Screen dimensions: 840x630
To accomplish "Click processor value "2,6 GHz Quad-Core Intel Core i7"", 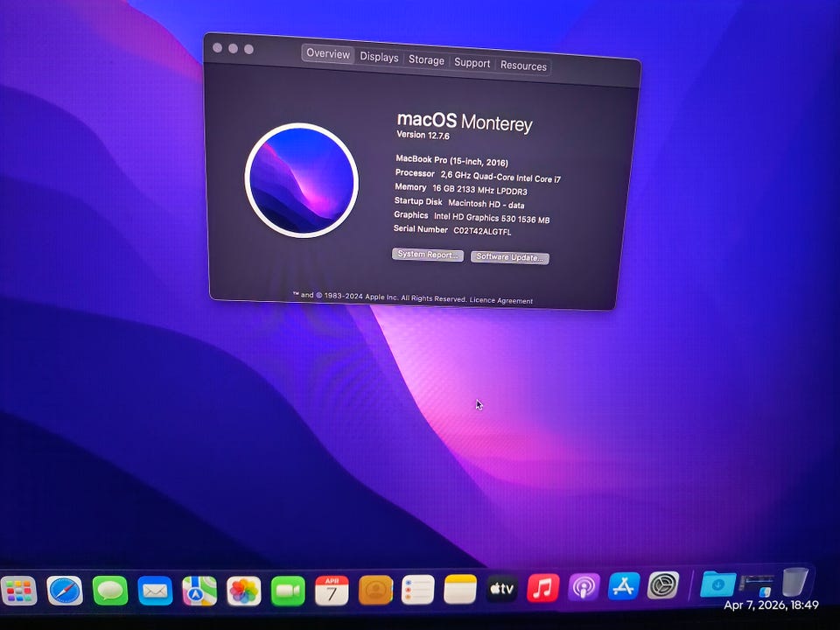I will tap(500, 177).
